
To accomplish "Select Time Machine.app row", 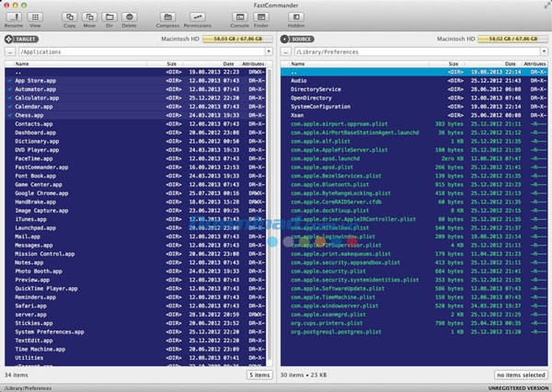I will [135, 349].
